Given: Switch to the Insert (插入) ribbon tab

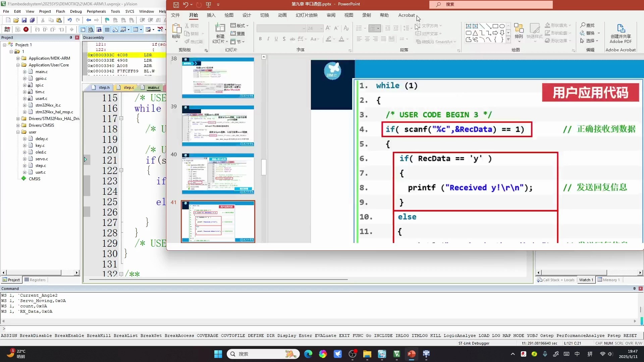Looking at the screenshot, I should 211,15.
